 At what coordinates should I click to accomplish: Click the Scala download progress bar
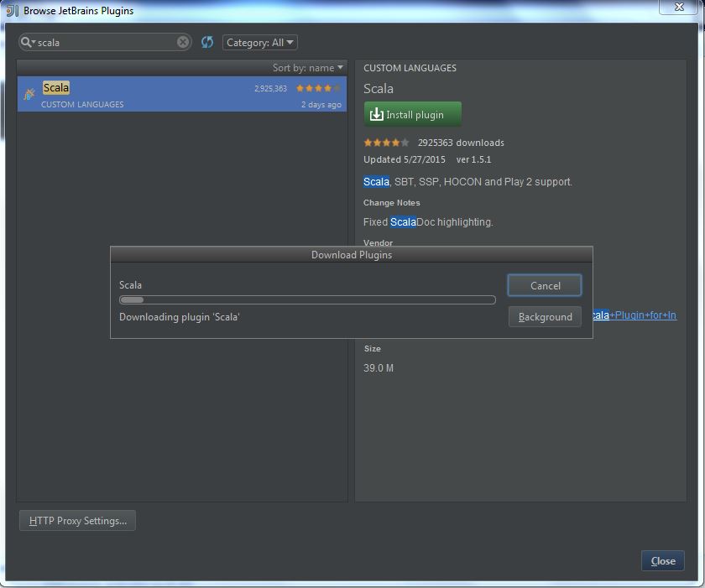point(307,300)
